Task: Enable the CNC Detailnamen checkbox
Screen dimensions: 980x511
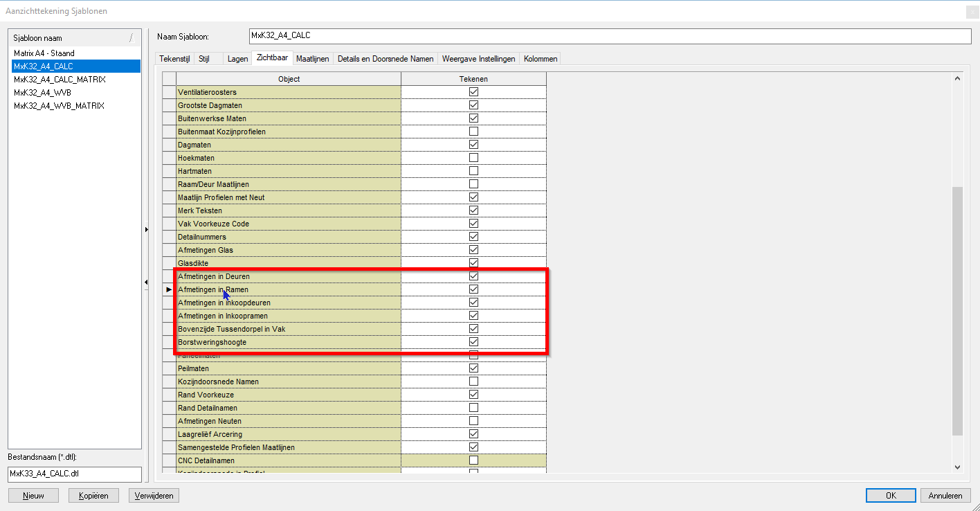Action: point(473,460)
